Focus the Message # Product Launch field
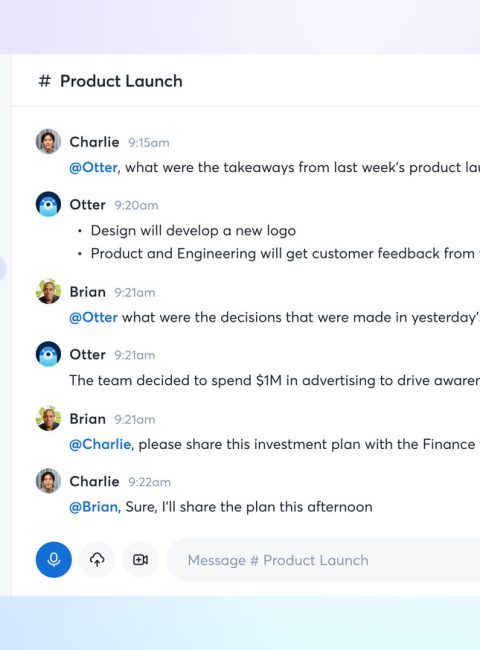480x650 pixels. 323,560
